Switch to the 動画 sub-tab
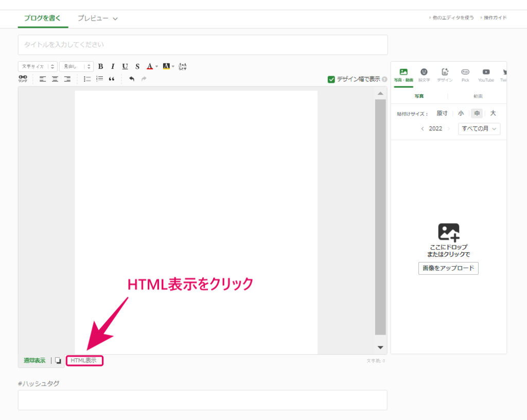Viewport: 527px width, 420px height. 478,96
